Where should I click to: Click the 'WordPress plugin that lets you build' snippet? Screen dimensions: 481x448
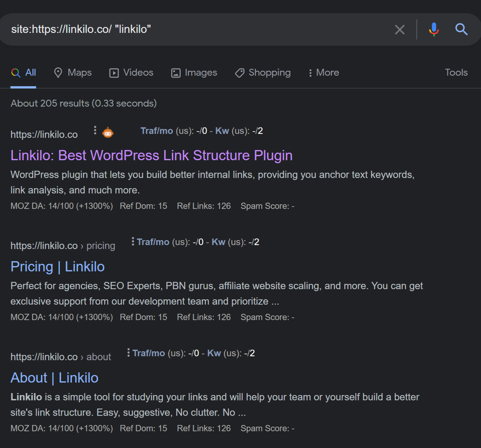point(213,182)
